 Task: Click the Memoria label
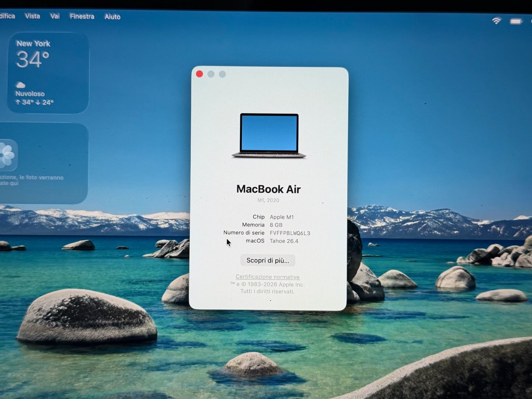253,225
